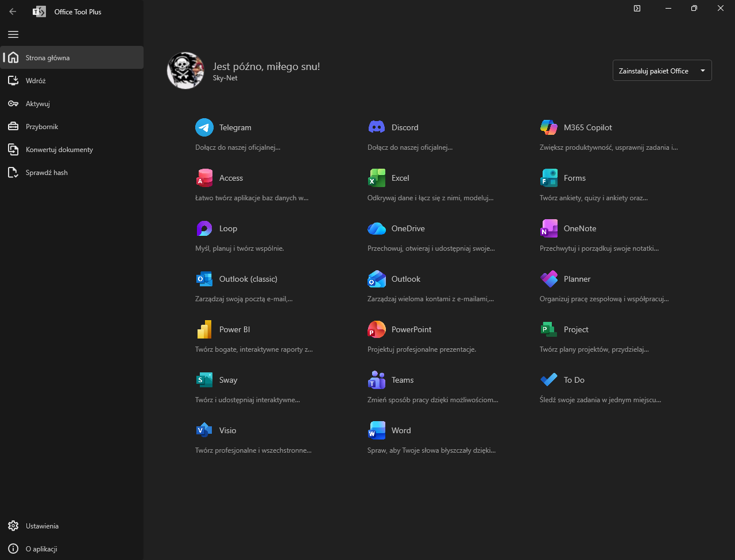Open the Telegram icon link
The height and width of the screenshot is (560, 735).
click(x=204, y=127)
